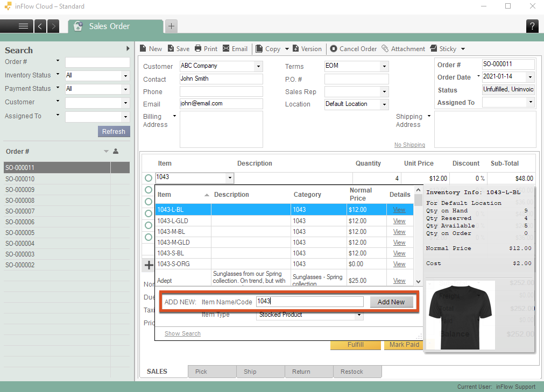Select the first line item radio circle
The height and width of the screenshot is (392, 544).
(x=149, y=178)
